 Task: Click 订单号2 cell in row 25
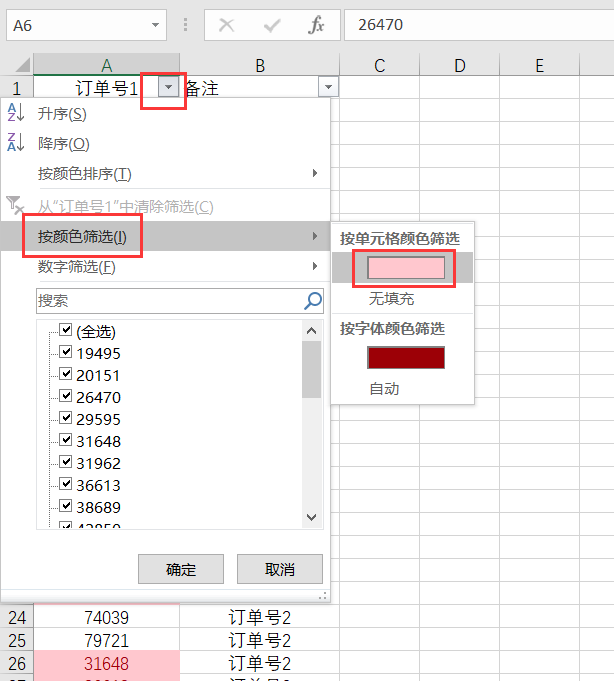[260, 640]
